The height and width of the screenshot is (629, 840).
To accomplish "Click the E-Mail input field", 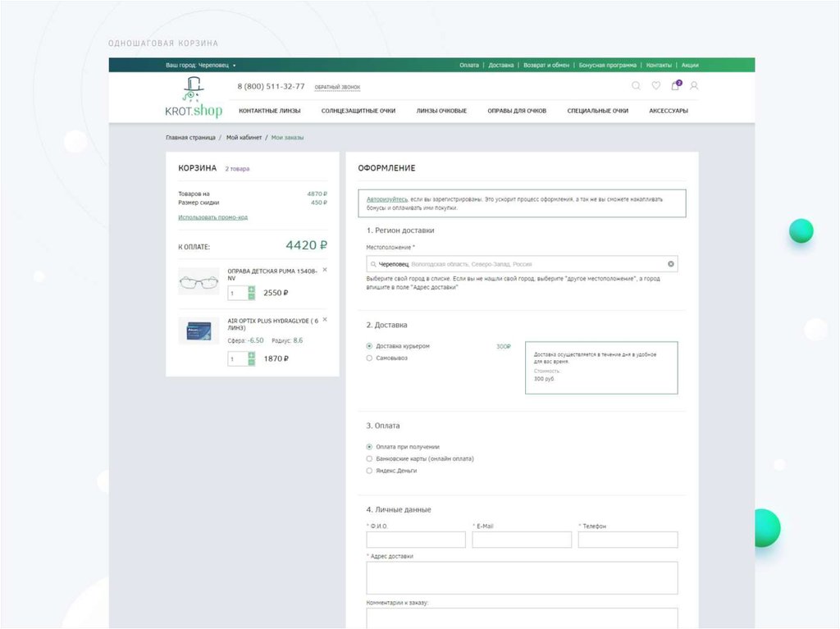I will pyautogui.click(x=522, y=540).
